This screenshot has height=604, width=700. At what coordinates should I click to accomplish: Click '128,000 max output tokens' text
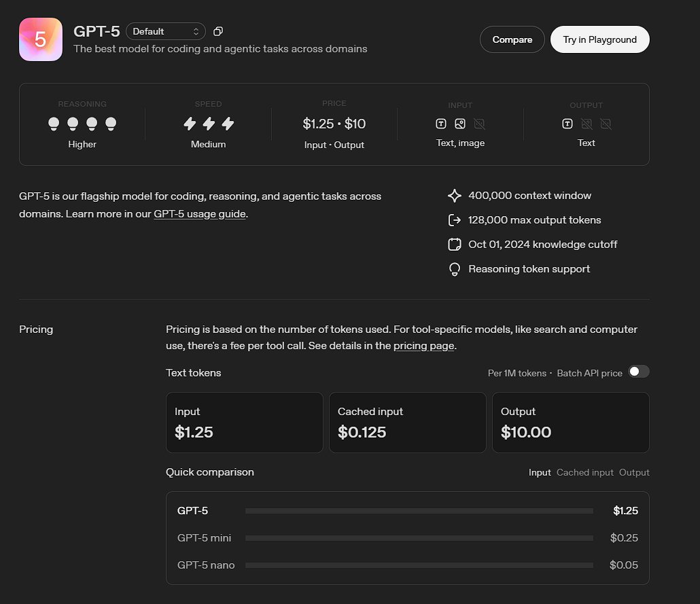point(534,220)
